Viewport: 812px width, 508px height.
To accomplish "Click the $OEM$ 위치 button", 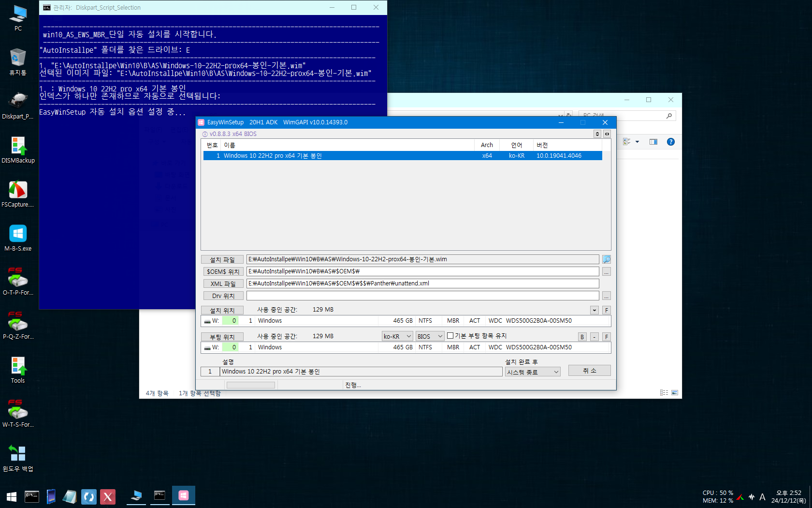I will [x=222, y=272].
